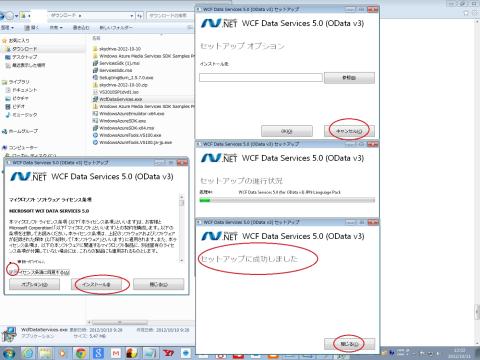Screen dimensions: 480x360
Task: Click the license text vertical scrollbar thumb
Action: point(182,202)
